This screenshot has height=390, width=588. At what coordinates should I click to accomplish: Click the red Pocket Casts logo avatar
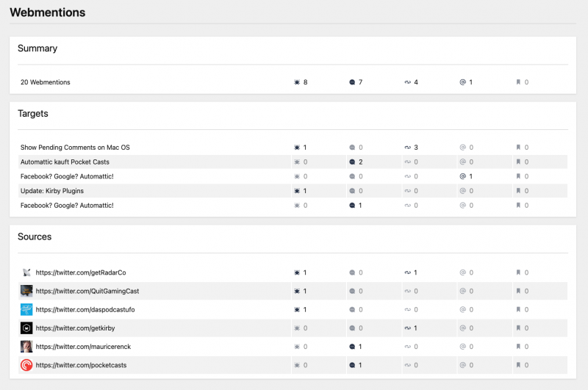[x=26, y=365]
